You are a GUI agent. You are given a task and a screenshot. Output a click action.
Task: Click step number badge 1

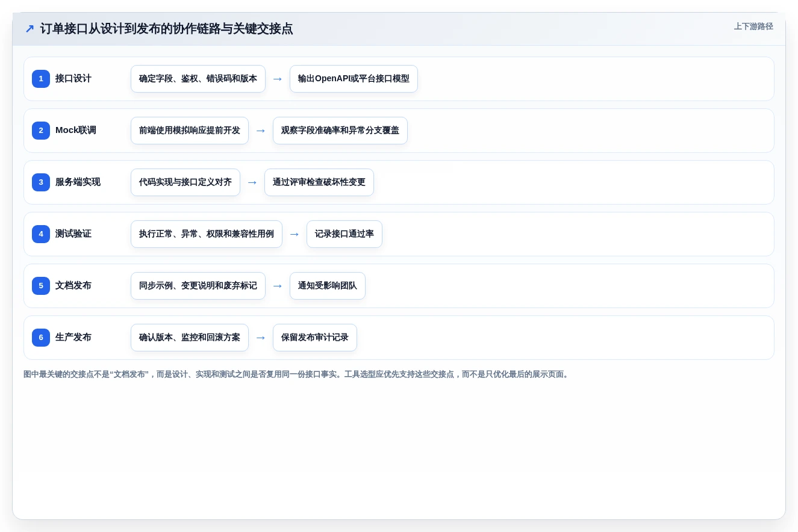coord(41,79)
